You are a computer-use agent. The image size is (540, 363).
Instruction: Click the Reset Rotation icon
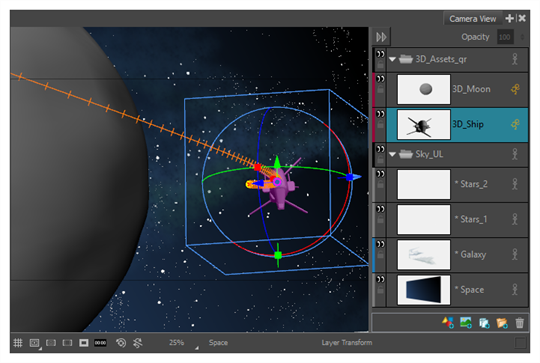pyautogui.click(x=137, y=343)
